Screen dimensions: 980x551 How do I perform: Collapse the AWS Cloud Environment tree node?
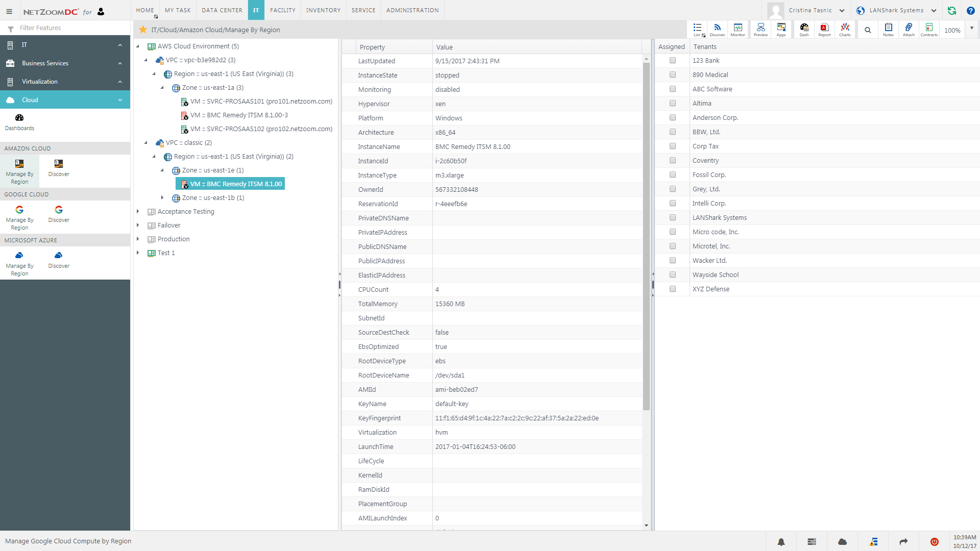coord(138,46)
